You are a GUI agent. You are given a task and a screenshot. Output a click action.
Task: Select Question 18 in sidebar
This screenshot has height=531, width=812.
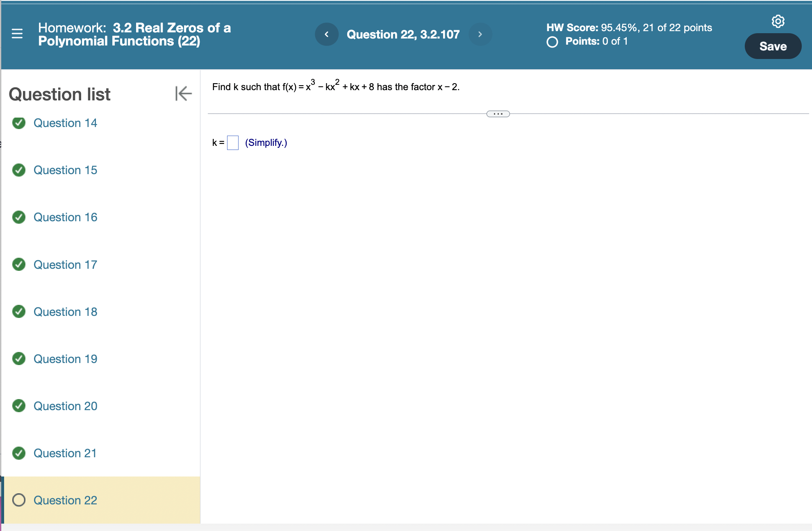65,312
